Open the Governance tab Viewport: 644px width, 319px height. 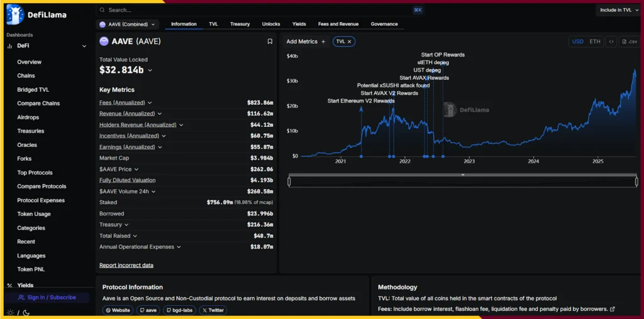[x=384, y=24]
